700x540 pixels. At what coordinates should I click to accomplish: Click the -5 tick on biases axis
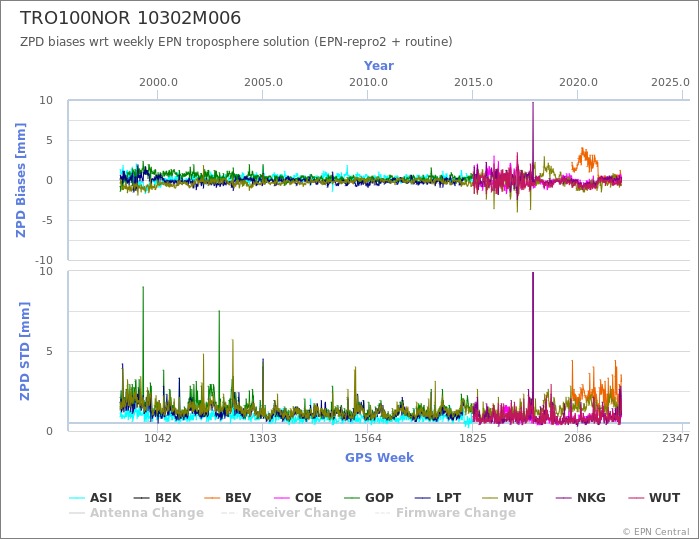46,220
